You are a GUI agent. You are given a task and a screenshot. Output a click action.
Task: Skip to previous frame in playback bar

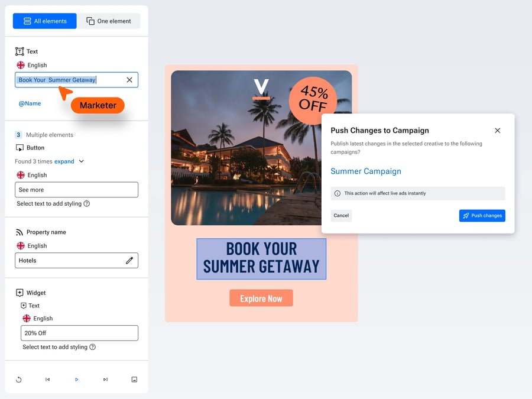[47, 379]
